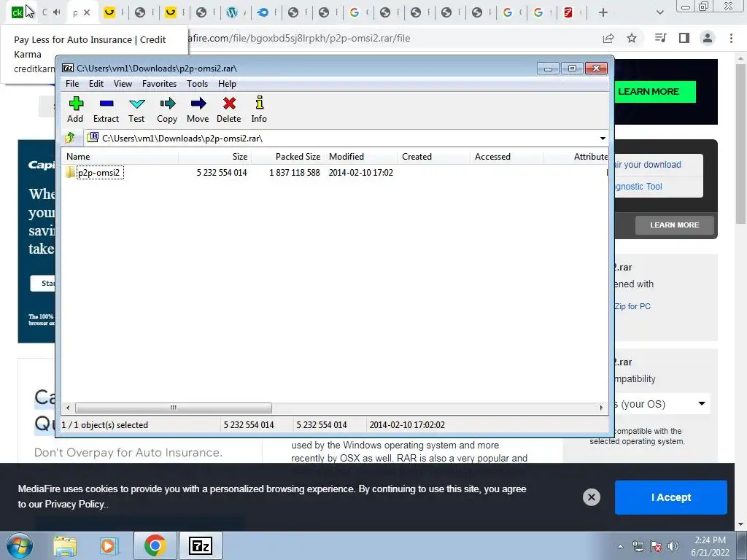Click the horizontal scrollbar left arrow
The width and height of the screenshot is (747, 560).
[68, 408]
